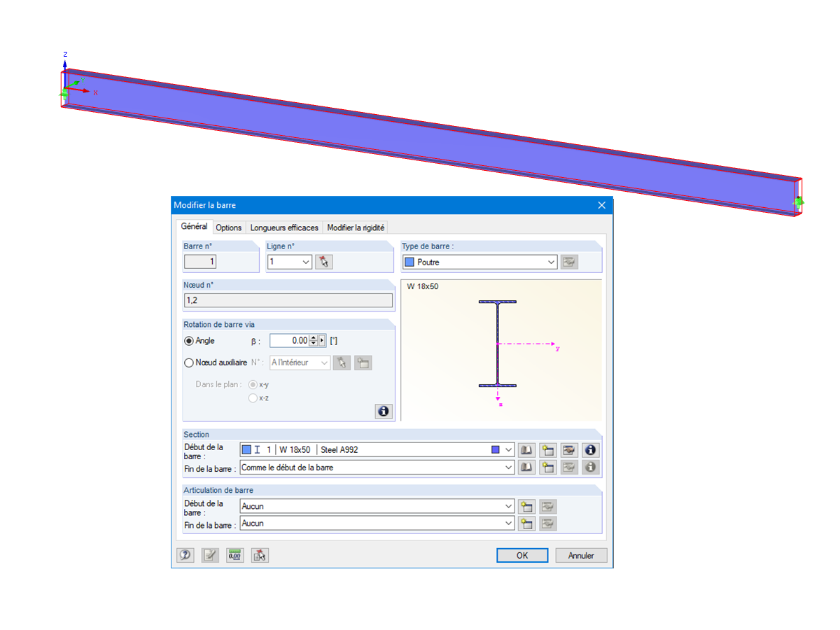Image resolution: width=840 pixels, height=630 pixels.
Task: Click the pick line icon beside Ligne n°
Action: pyautogui.click(x=323, y=262)
